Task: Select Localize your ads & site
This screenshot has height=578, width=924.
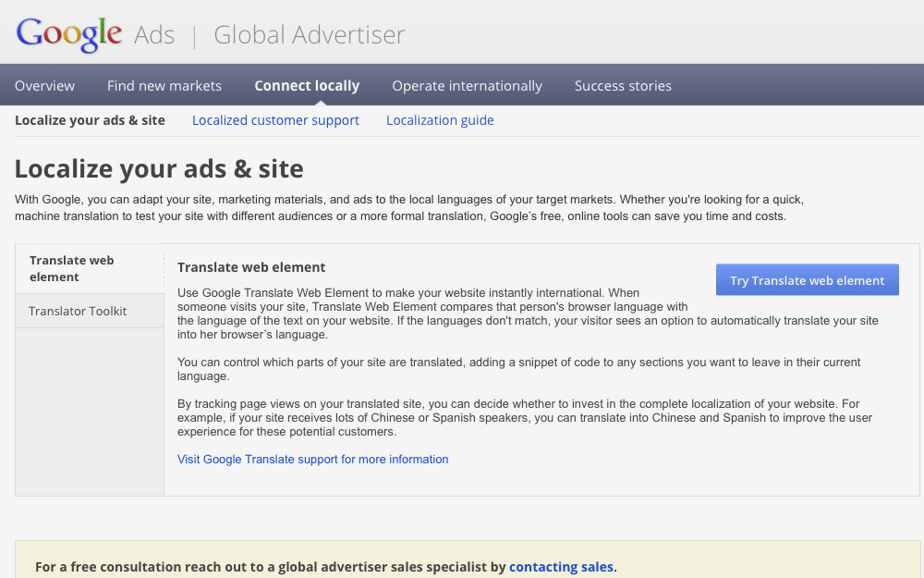Action: (90, 120)
